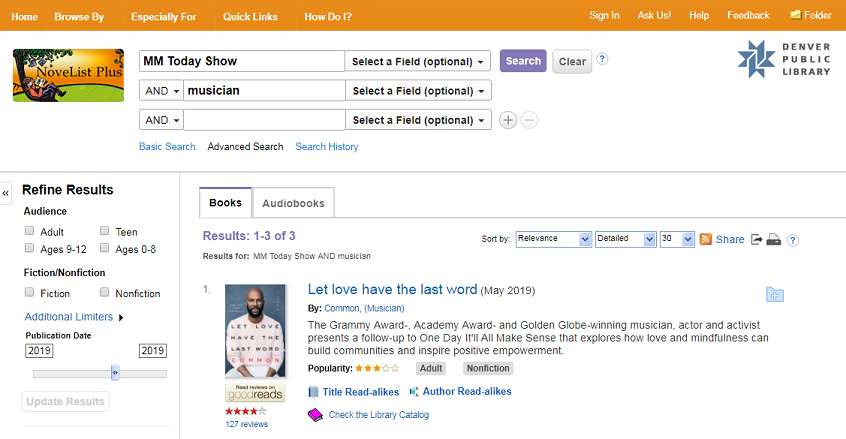This screenshot has width=846, height=439.
Task: Click the Publication Date slider handle
Action: click(115, 373)
